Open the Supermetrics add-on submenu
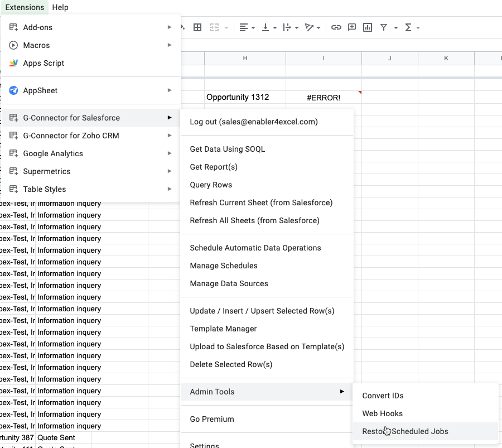This screenshot has width=502, height=448. point(91,171)
